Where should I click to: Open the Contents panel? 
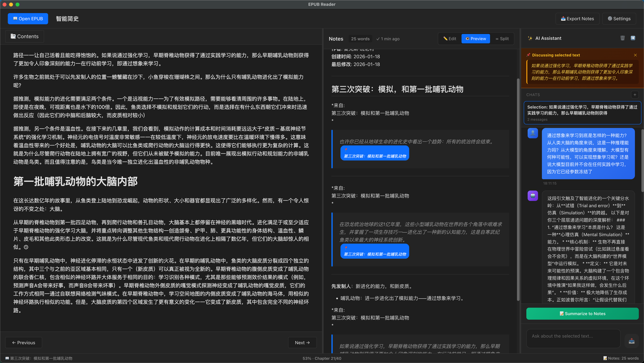pyautogui.click(x=25, y=36)
